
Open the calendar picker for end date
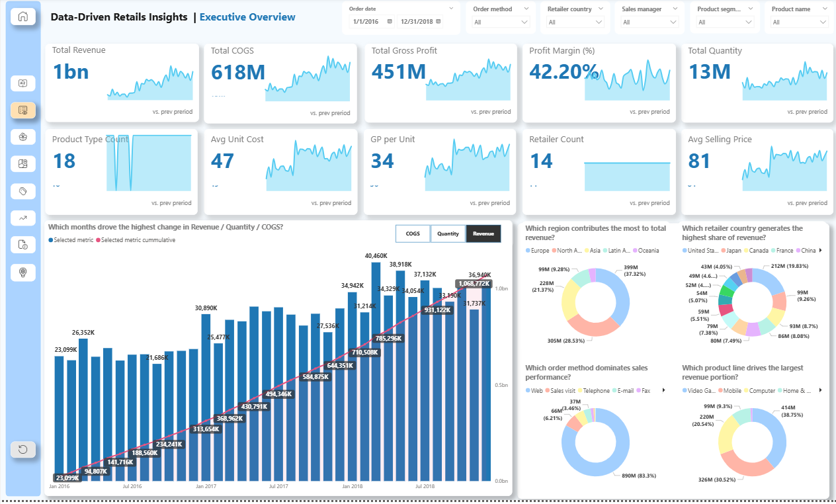coord(438,22)
